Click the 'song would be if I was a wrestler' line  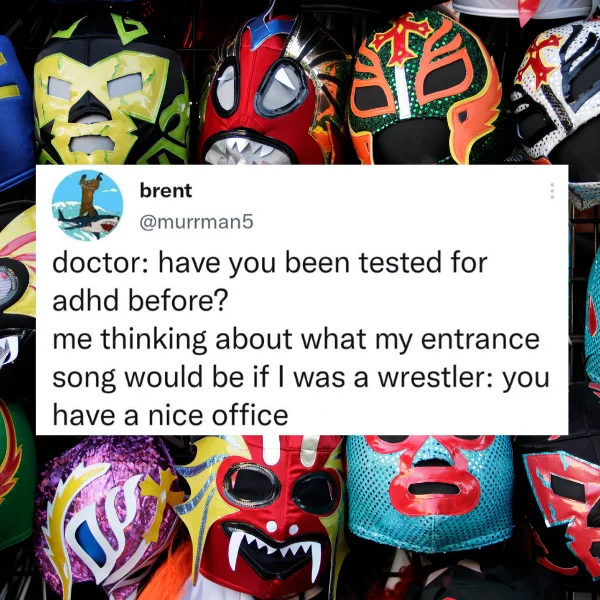(x=301, y=378)
